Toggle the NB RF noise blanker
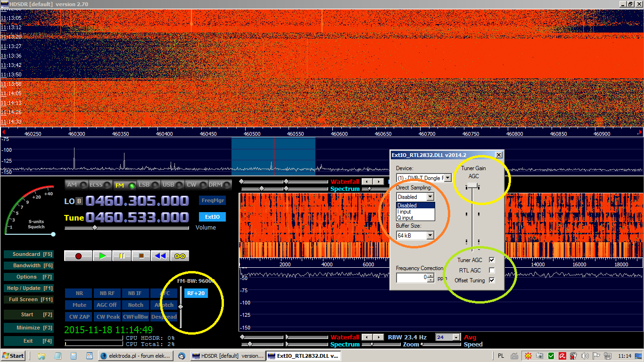The width and height of the screenshot is (644, 362). click(x=107, y=293)
